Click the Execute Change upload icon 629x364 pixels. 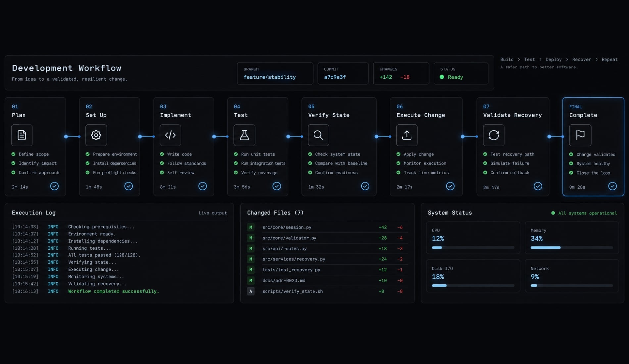(x=407, y=135)
